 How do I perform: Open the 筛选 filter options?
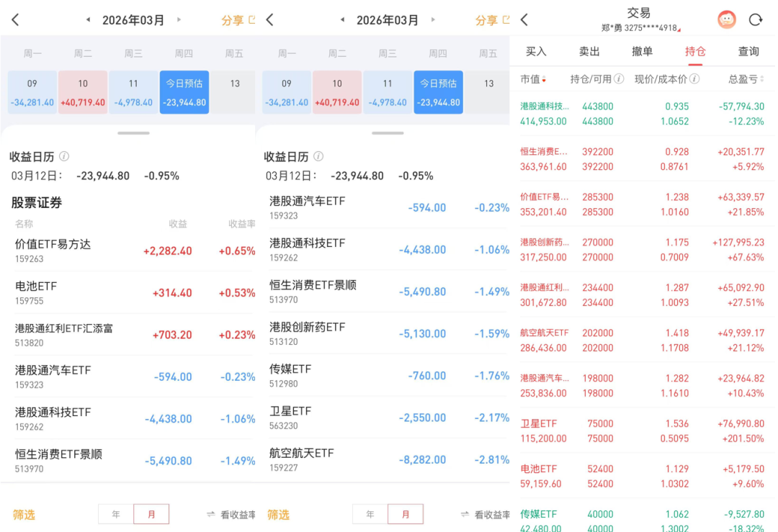coord(24,514)
